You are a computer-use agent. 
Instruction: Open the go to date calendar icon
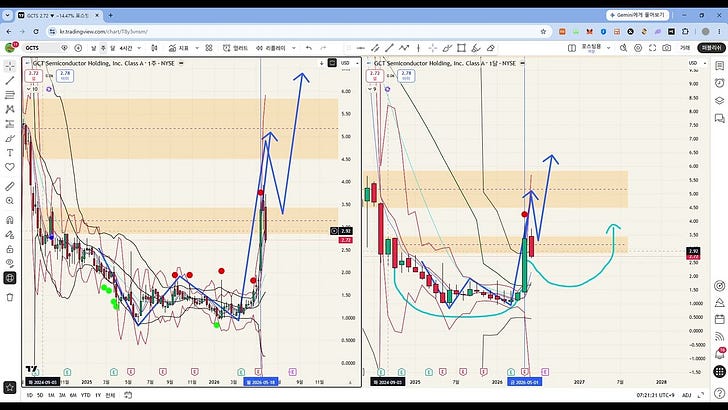pos(128,395)
